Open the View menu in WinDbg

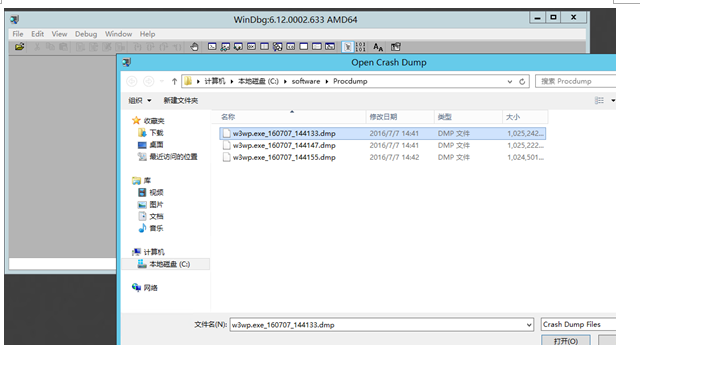(59, 34)
